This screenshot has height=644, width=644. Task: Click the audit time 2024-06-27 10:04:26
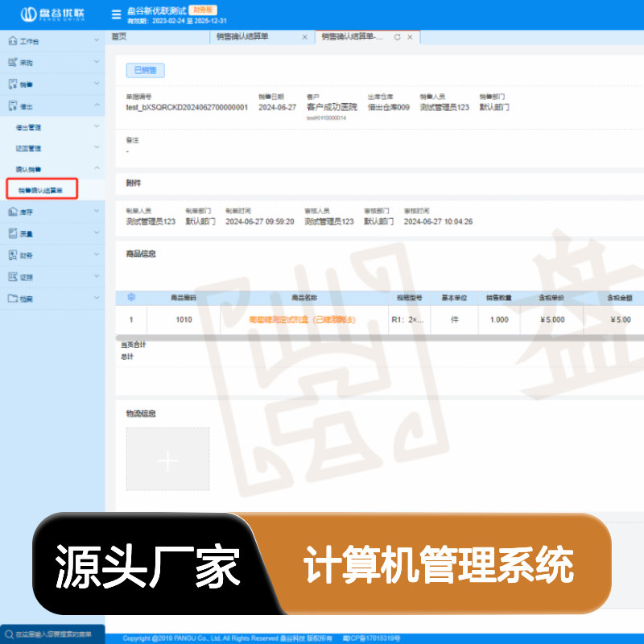pos(438,221)
